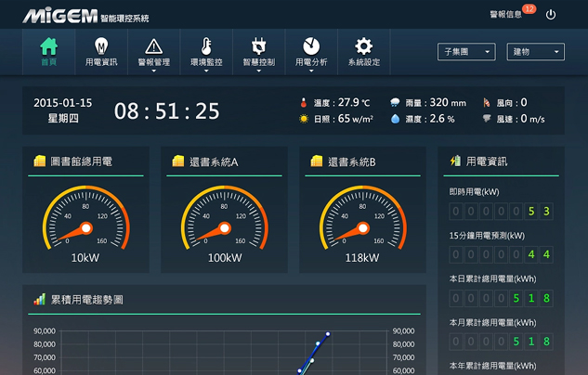Expand the 子集團 dropdown
The width and height of the screenshot is (588, 375).
click(466, 52)
